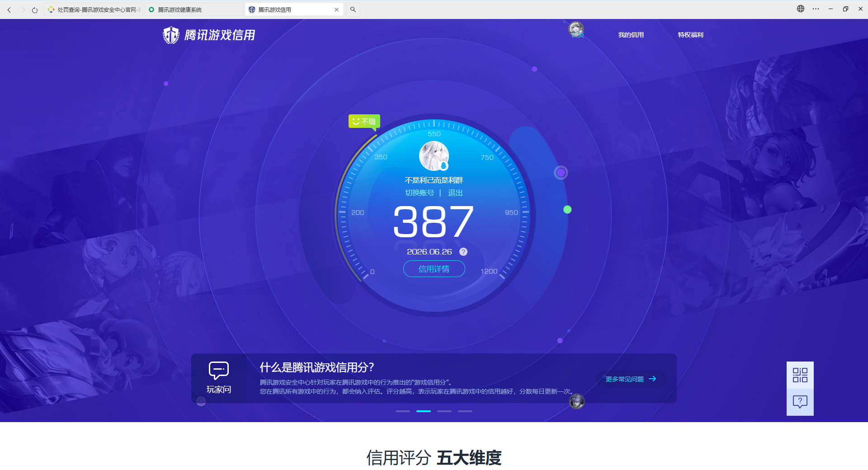Click 切换账号 to switch account
Screen dimensions: 868x470
(420, 193)
